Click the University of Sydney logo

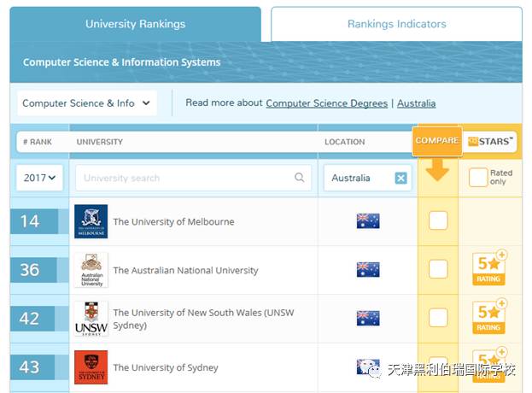click(91, 367)
